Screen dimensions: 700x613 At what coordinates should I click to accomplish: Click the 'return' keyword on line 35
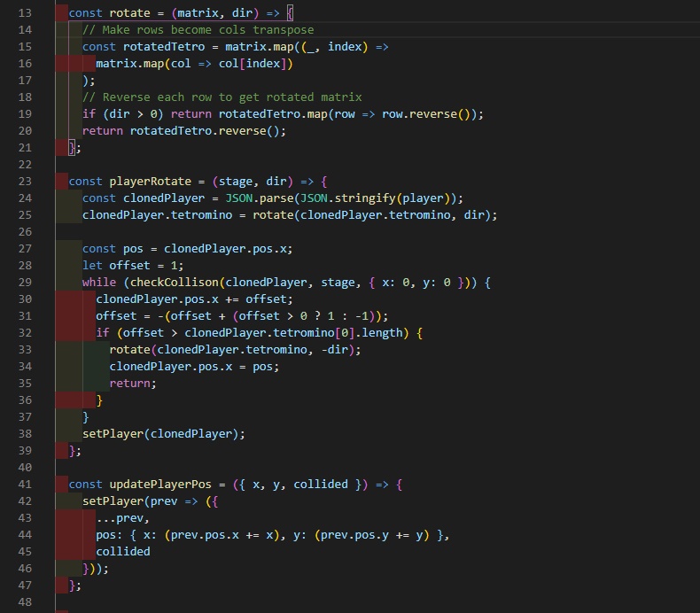pyautogui.click(x=129, y=384)
